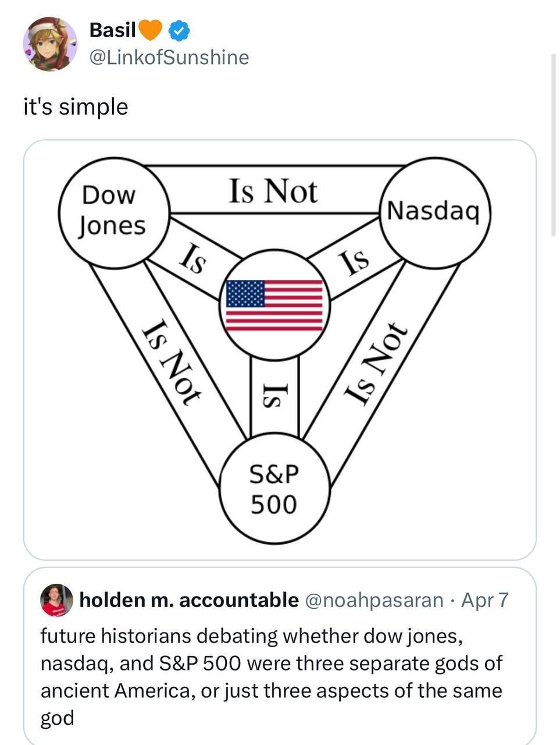The width and height of the screenshot is (560, 745).
Task: Open the Apr 7 timestamp
Action: [484, 599]
